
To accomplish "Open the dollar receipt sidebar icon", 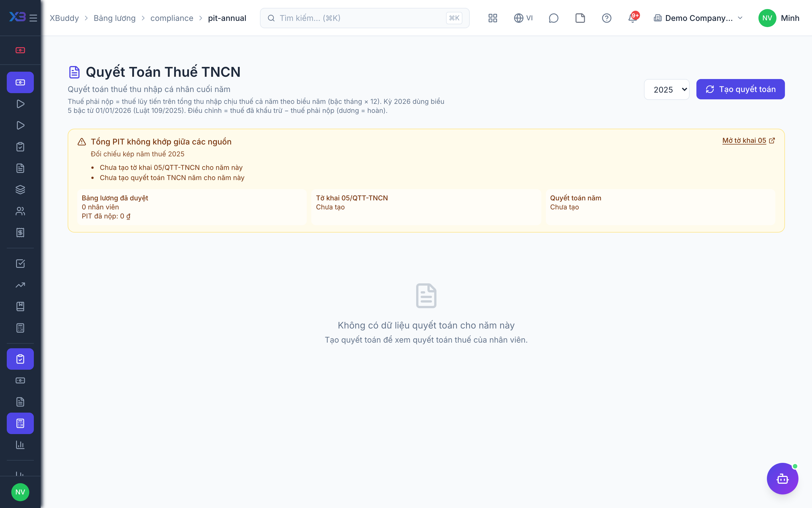I will tap(20, 233).
